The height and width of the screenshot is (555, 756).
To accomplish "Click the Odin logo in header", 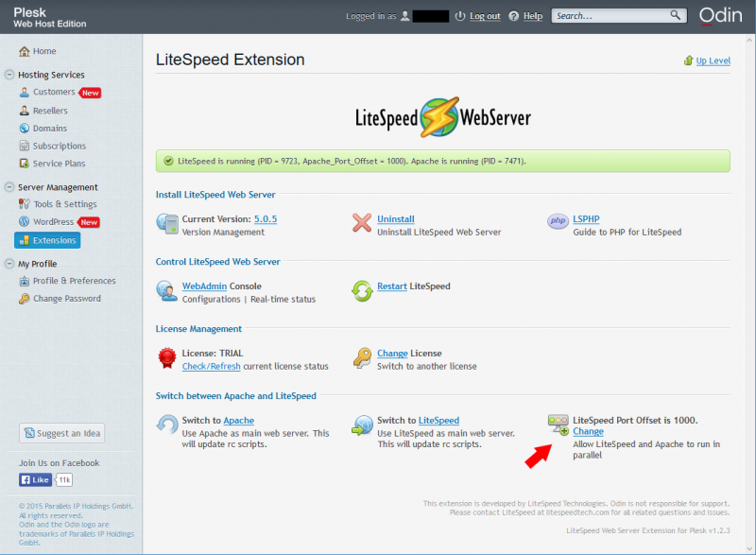I will (x=720, y=15).
